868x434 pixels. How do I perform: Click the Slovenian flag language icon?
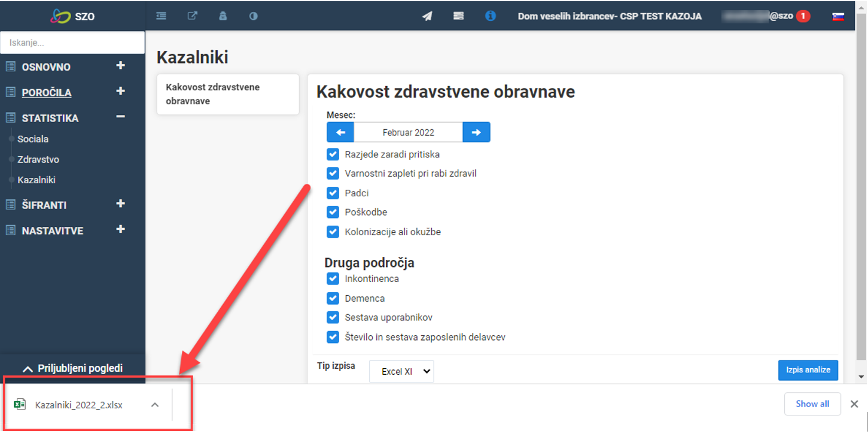pos(838,17)
